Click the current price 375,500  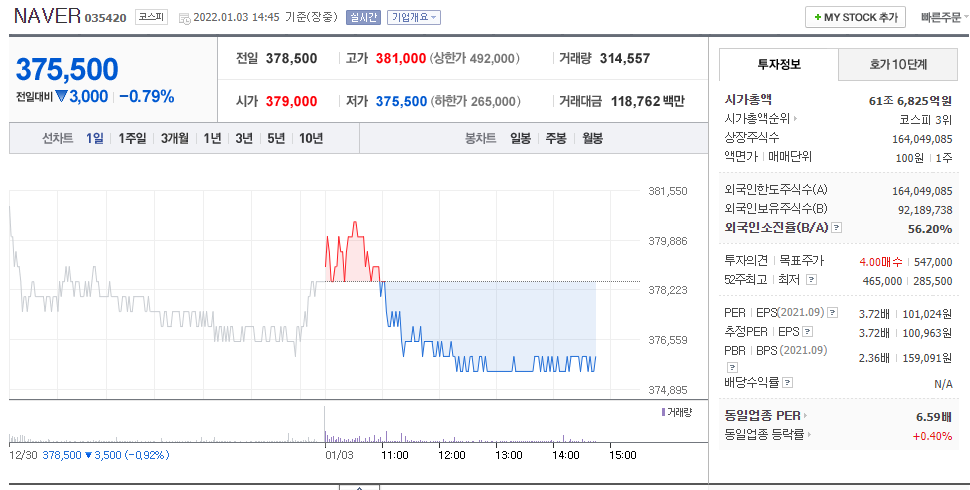pos(67,69)
